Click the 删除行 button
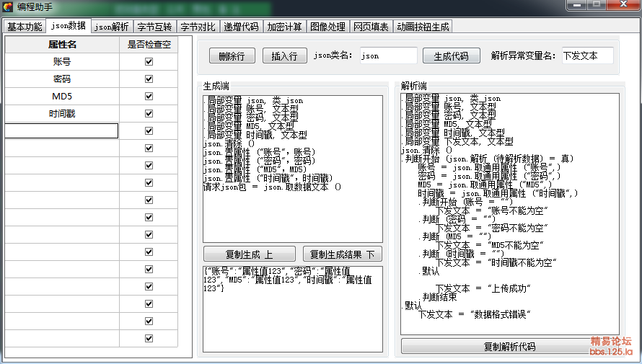Viewport: 642px width, 364px height. pyautogui.click(x=231, y=56)
